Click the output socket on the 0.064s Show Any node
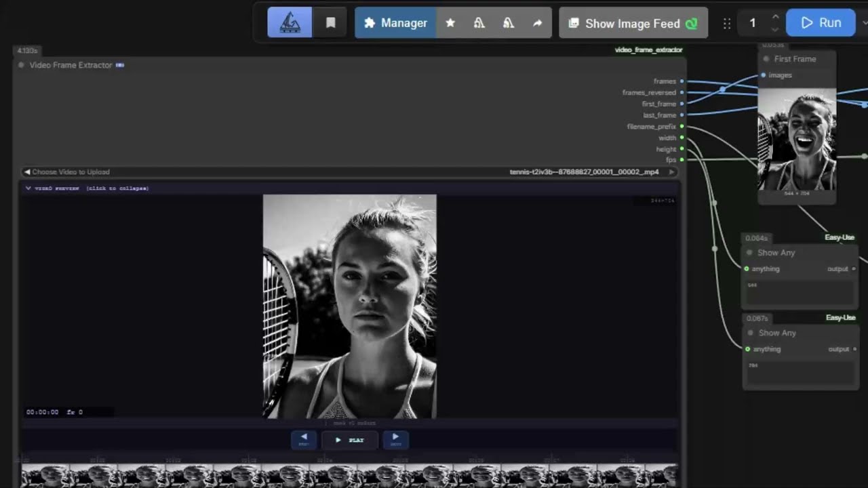This screenshot has width=868, height=488. click(853, 269)
